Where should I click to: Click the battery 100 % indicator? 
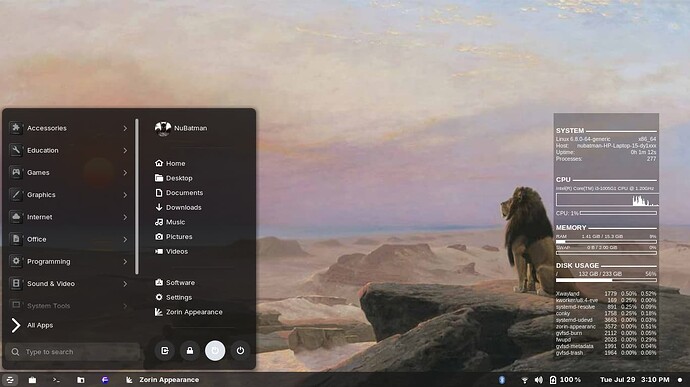pyautogui.click(x=565, y=380)
